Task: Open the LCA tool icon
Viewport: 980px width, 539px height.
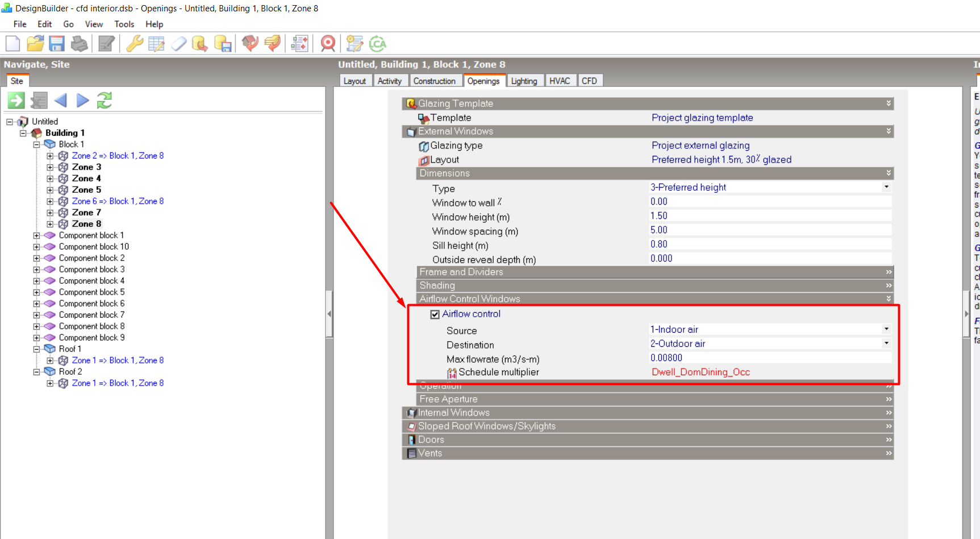Action: point(377,44)
